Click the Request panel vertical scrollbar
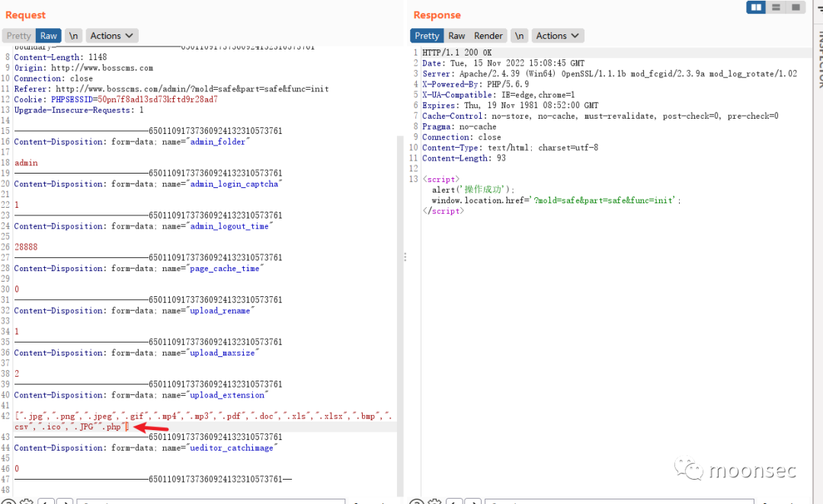The height and width of the screenshot is (504, 823). click(400, 314)
